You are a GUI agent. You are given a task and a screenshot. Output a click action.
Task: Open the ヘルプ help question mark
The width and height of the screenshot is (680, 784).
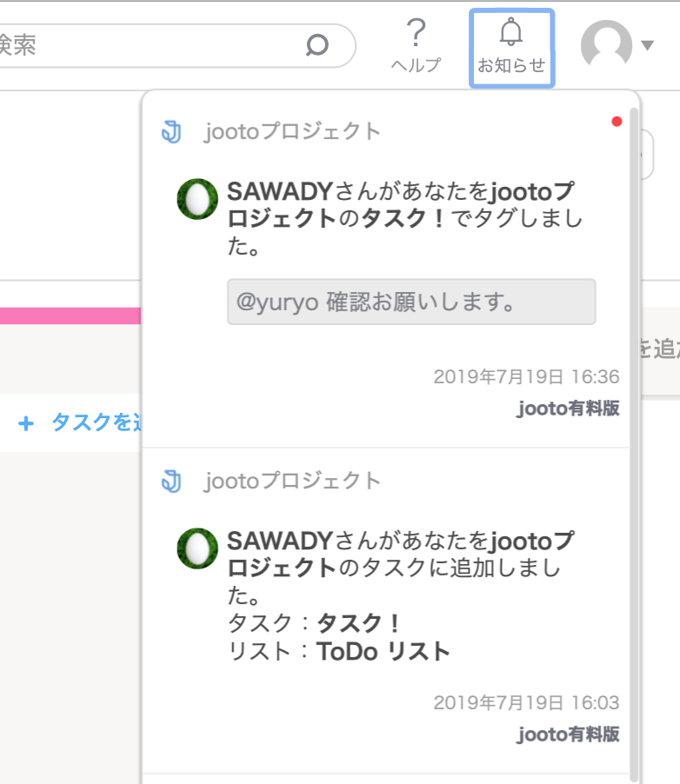pos(416,45)
